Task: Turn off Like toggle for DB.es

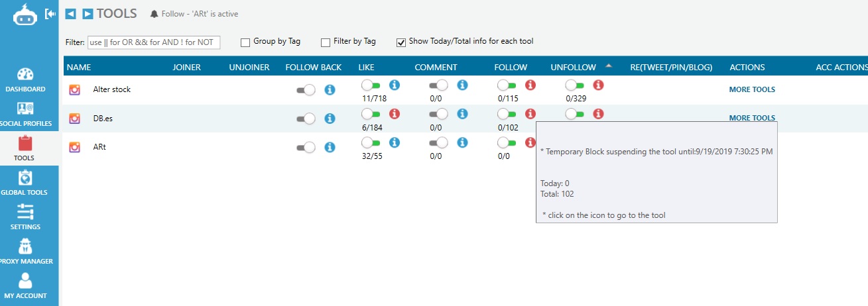Action: coord(371,114)
